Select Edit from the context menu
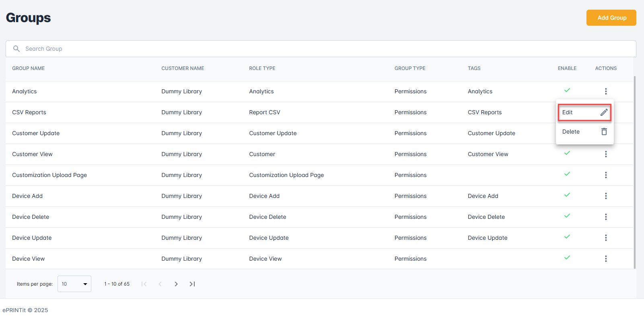 point(568,112)
